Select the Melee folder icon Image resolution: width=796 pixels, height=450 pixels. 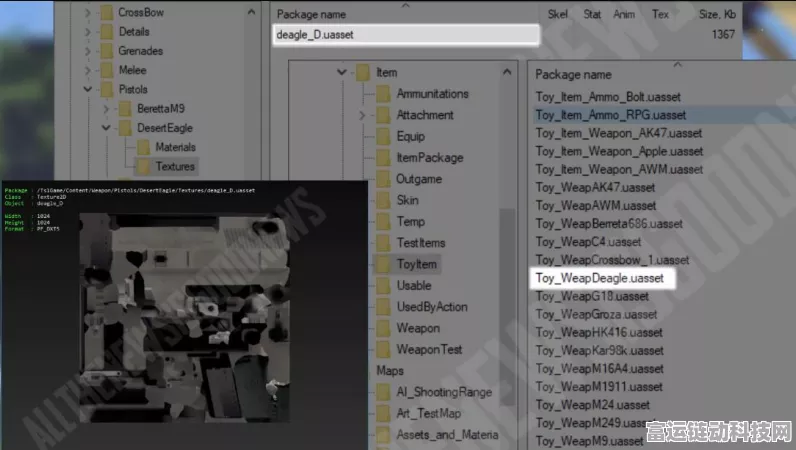click(x=107, y=70)
